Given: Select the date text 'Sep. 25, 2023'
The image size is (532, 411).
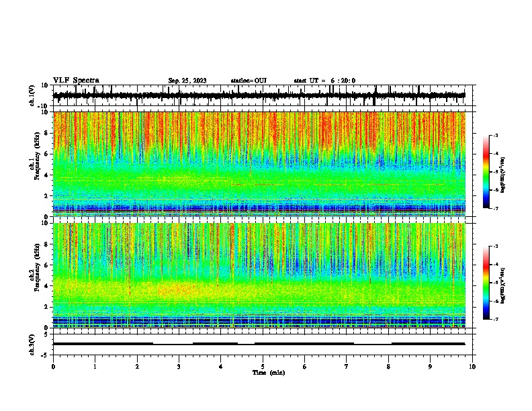Looking at the screenshot, I should (187, 81).
